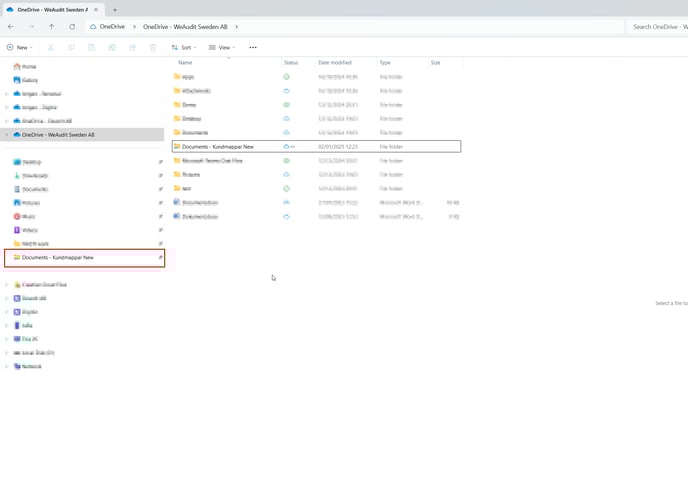This screenshot has height=491, width=688.
Task: Open pinned Videos in the sidebar
Action: coord(29,230)
